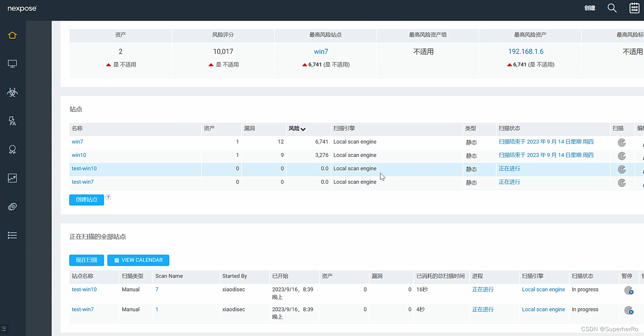Start a scan for win7 site row
Image resolution: width=644 pixels, height=336 pixels.
622,143
